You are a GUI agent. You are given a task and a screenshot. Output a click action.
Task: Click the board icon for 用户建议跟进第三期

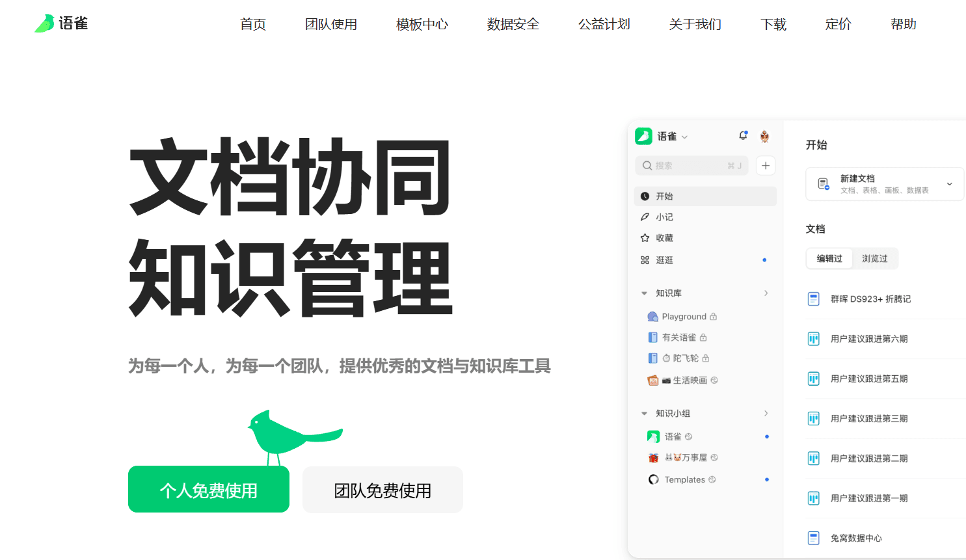[813, 419]
